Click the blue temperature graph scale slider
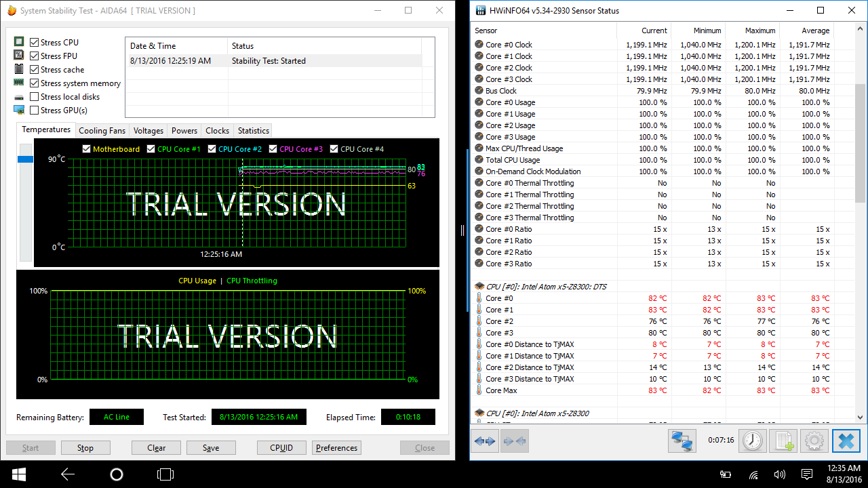This screenshot has width=868, height=488. [25, 159]
